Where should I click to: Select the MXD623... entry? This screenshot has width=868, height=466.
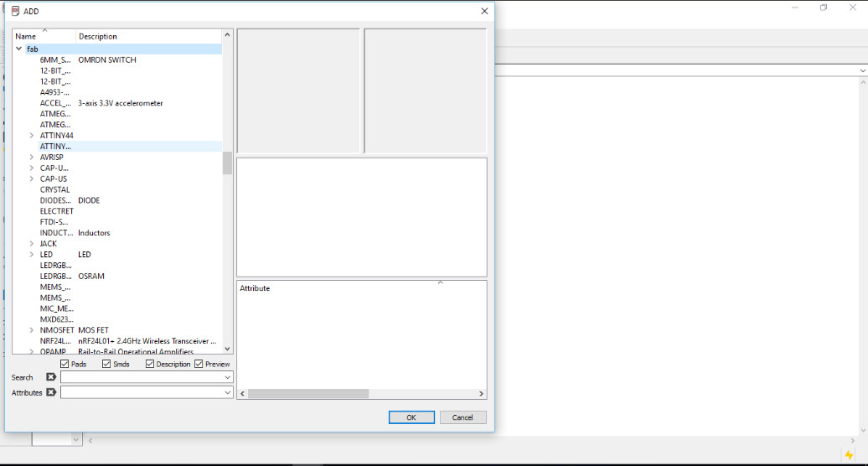[x=130, y=319]
